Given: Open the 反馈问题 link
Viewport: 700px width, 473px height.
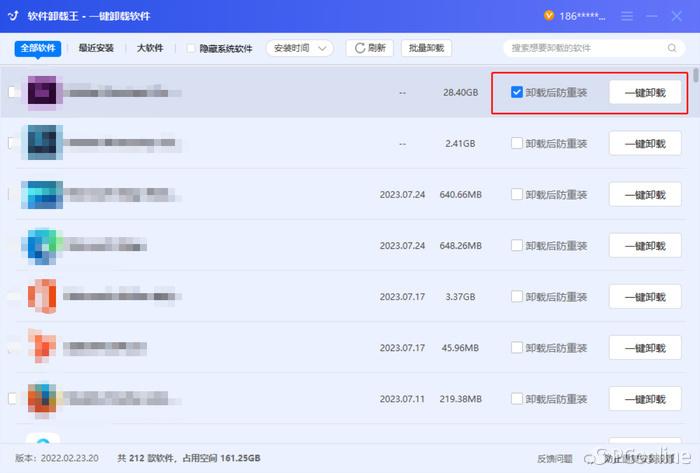Looking at the screenshot, I should [554, 458].
